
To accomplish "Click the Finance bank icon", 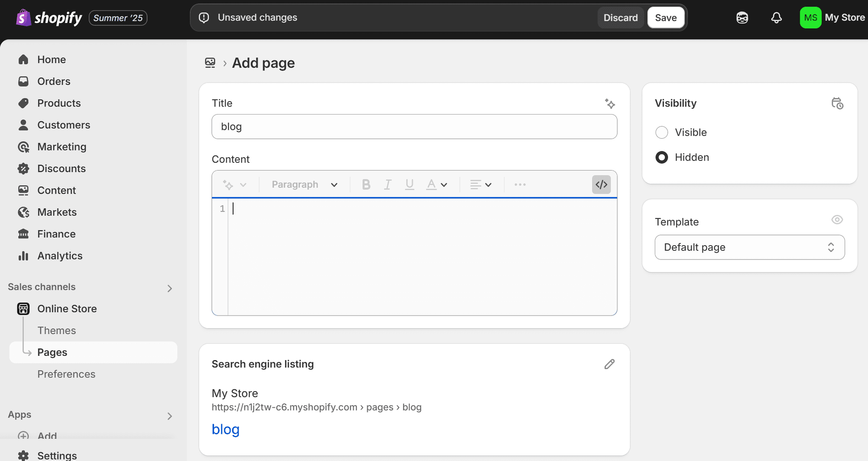I will click(23, 234).
